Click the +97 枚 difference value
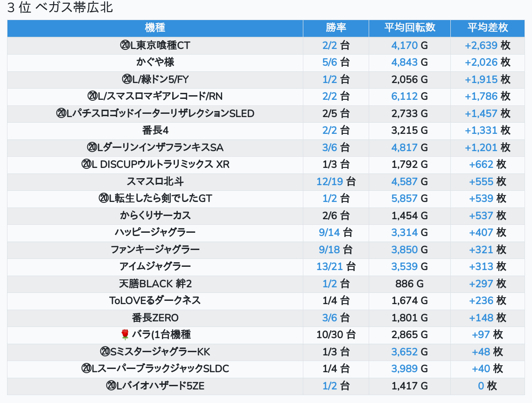 click(488, 335)
